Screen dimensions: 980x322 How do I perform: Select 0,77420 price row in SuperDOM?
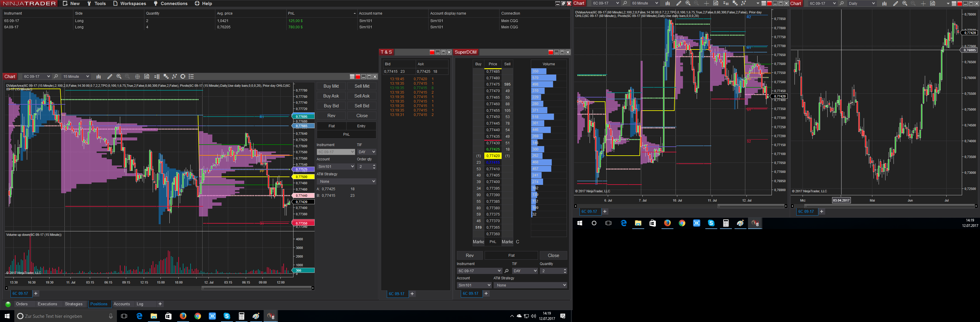coord(493,156)
